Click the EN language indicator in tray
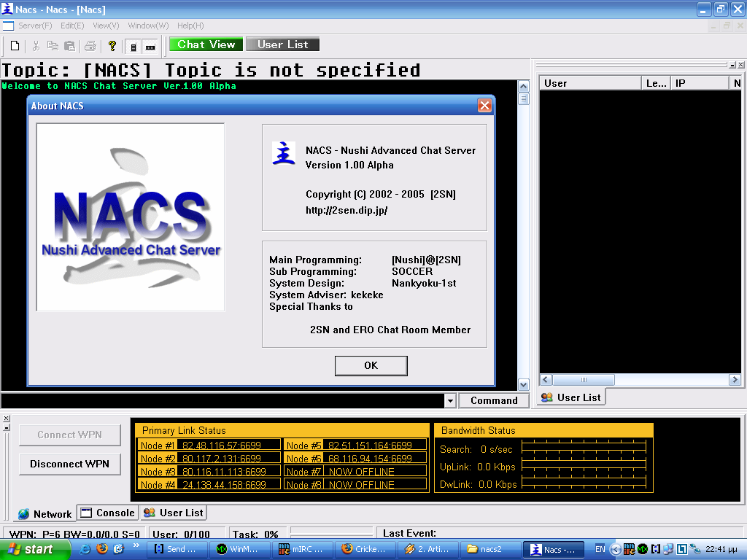Viewport: 747px width, 560px height. click(x=600, y=549)
